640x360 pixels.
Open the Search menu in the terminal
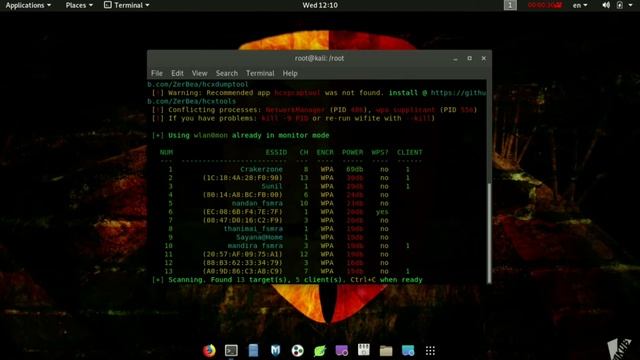(x=227, y=73)
